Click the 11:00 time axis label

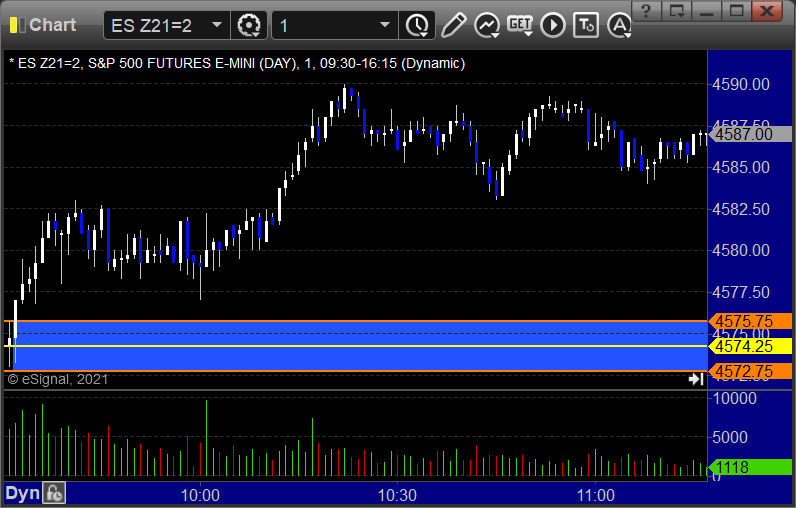pos(595,495)
